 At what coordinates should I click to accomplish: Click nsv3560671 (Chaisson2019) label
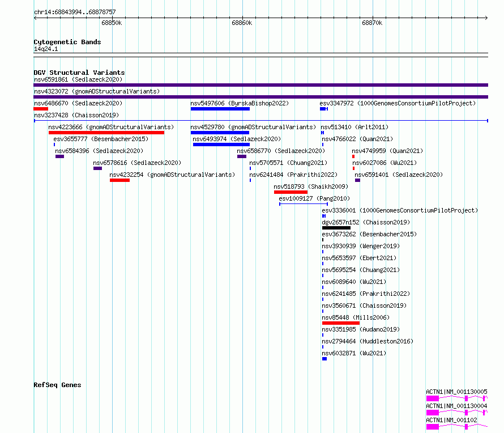coord(364,305)
